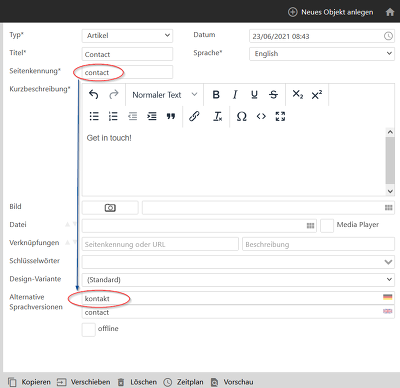Viewport: 400px width, 388px height.
Task: Open the Vorschau preview
Action: click(232, 382)
